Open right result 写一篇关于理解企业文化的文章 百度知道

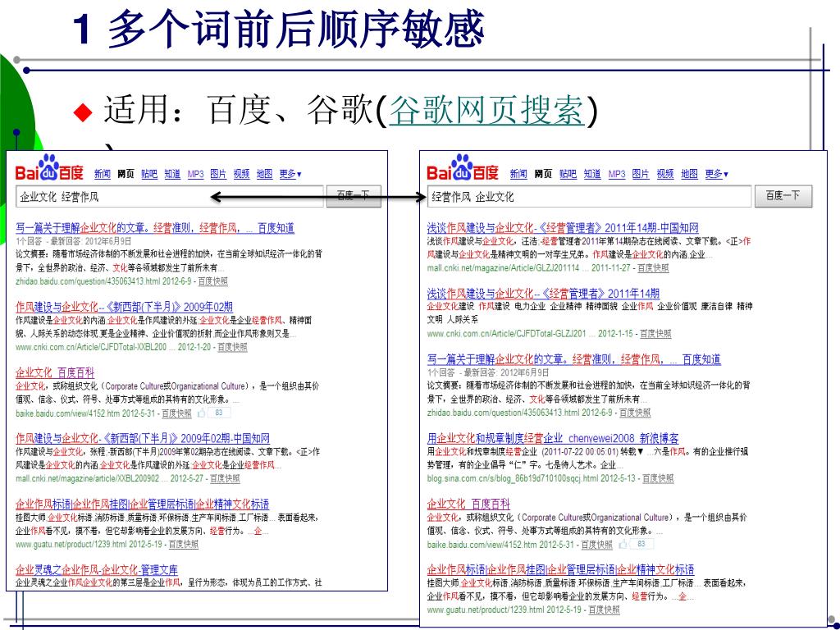[573, 359]
